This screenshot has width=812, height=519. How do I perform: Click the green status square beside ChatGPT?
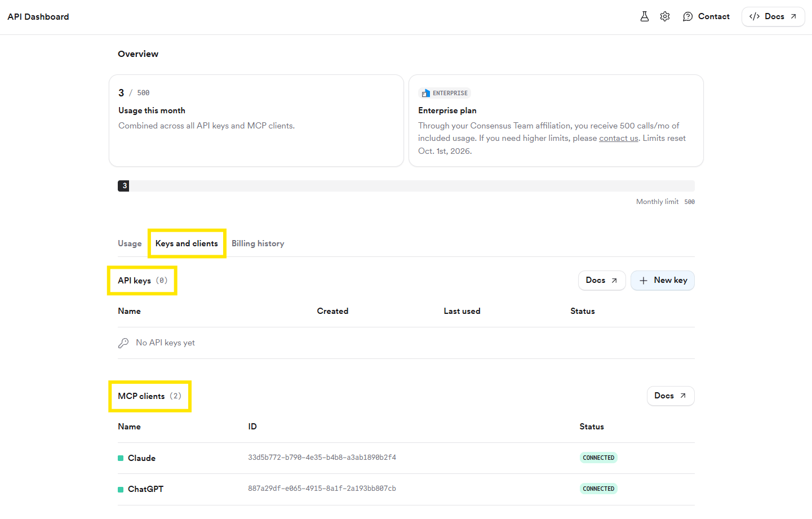(x=121, y=489)
